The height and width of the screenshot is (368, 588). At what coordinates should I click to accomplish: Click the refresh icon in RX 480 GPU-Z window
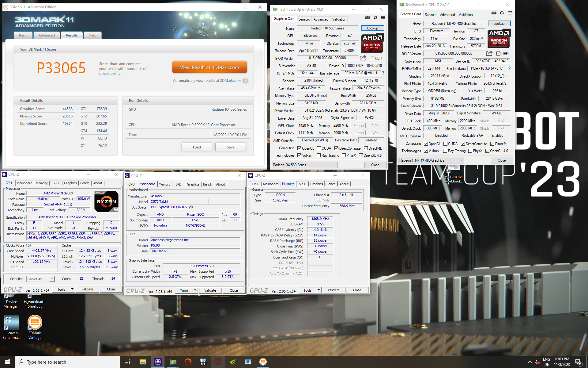[502, 13]
